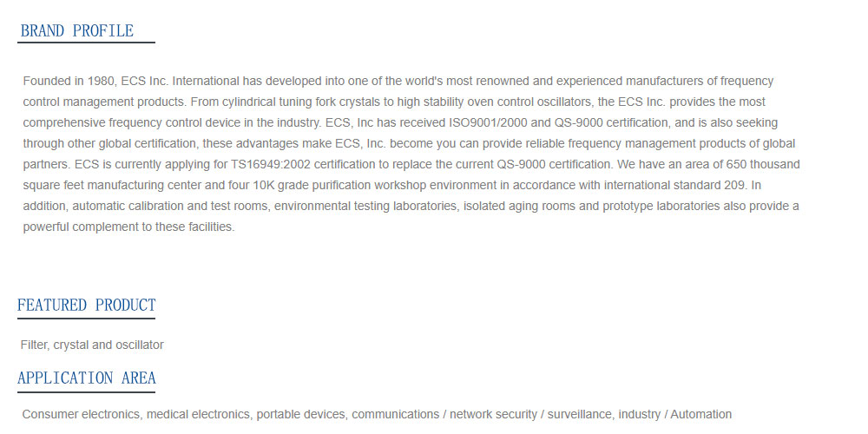Click the 'network security' text
Viewport: 868px width, 434px height.
[x=493, y=414]
